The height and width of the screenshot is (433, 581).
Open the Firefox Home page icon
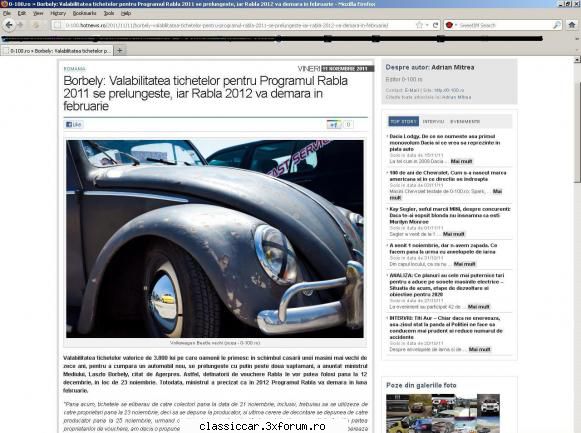pos(572,25)
